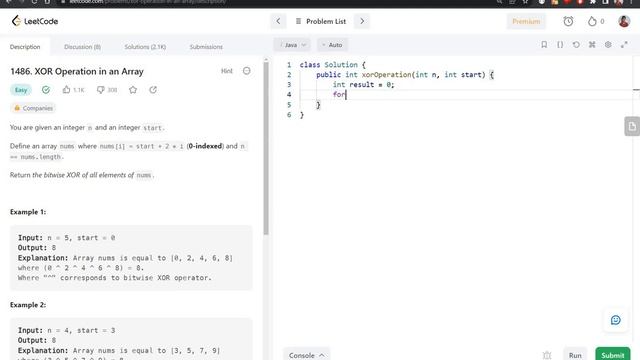
Task: Switch to the Description tab
Action: [x=25, y=47]
